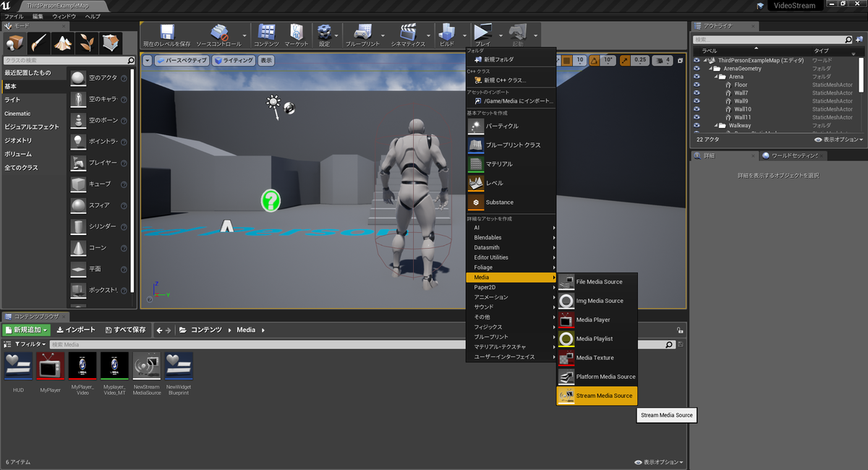Viewport: 868px width, 470px height.
Task: Open Source Control dropdown arrow
Action: (244, 34)
